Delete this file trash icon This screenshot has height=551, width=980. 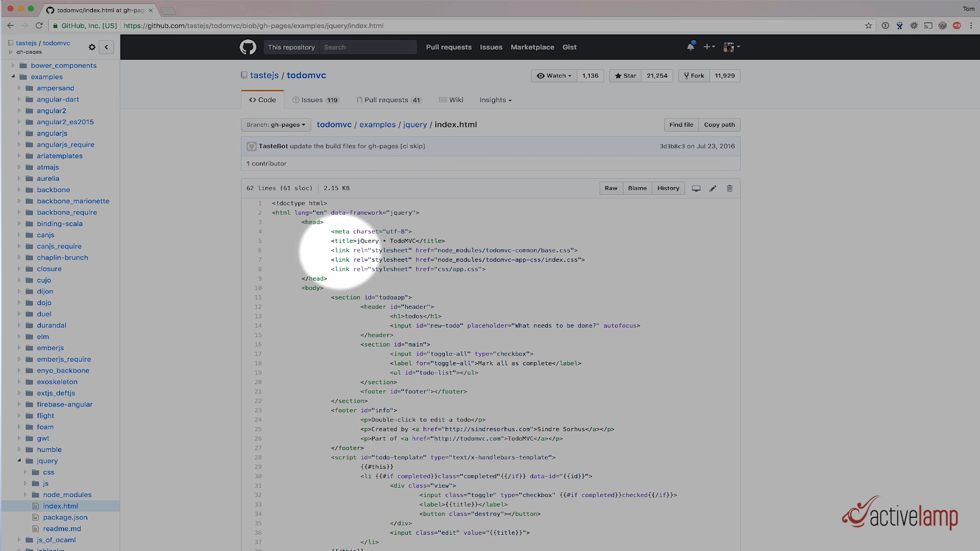click(x=730, y=188)
